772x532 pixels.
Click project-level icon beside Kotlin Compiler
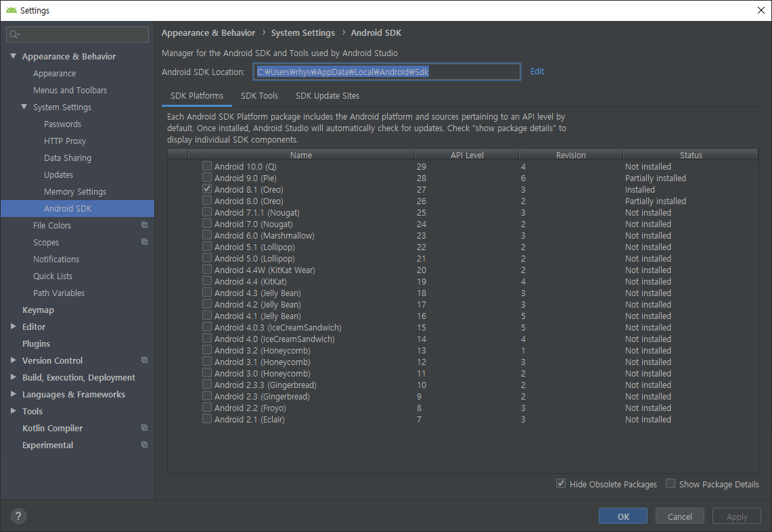[144, 428]
